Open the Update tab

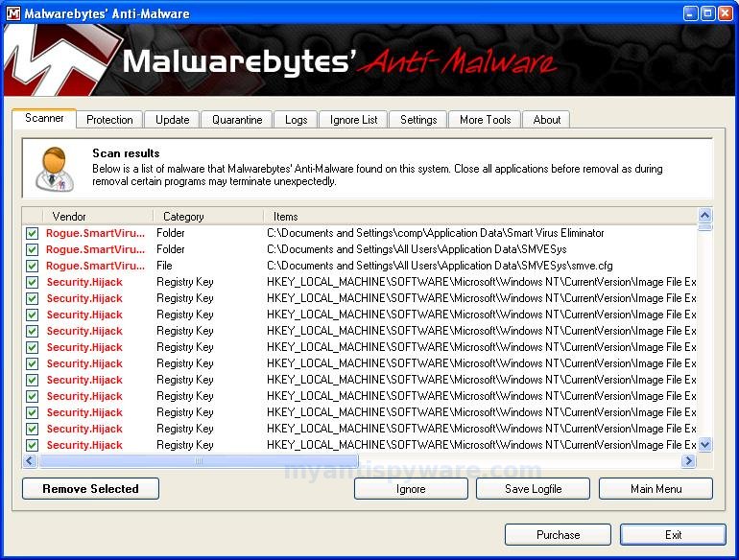coord(173,120)
